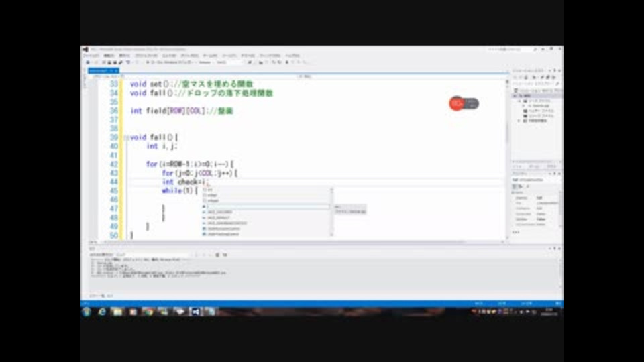This screenshot has height=362, width=644.
Task: Click the Solution Explorer search field
Action: (535, 84)
